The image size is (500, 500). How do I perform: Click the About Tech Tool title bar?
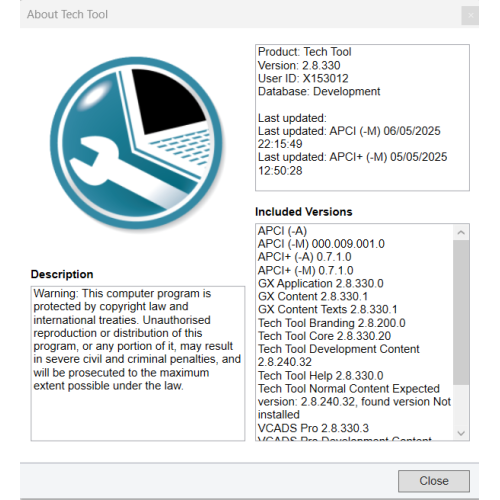click(240, 15)
